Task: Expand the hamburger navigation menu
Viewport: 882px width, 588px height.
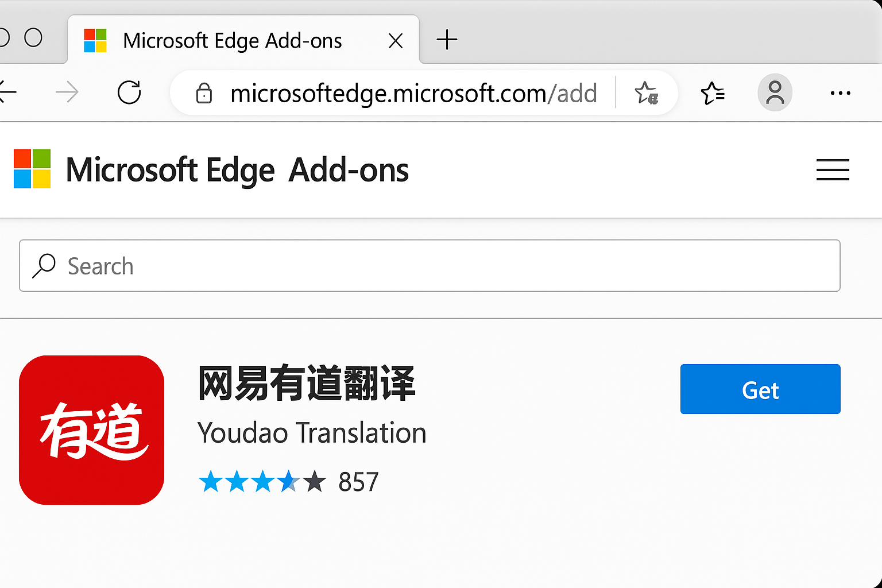Action: (833, 170)
